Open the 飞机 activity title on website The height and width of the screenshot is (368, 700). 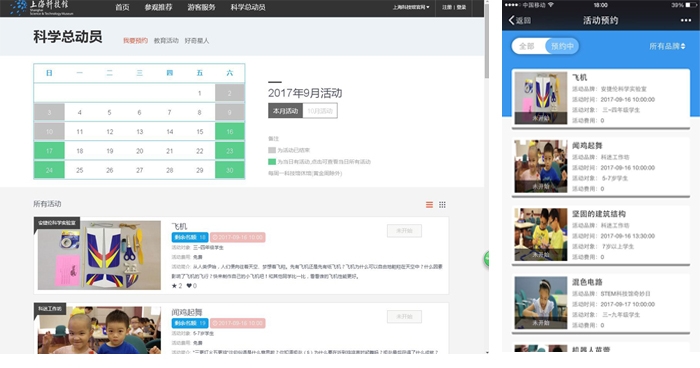coord(179,226)
